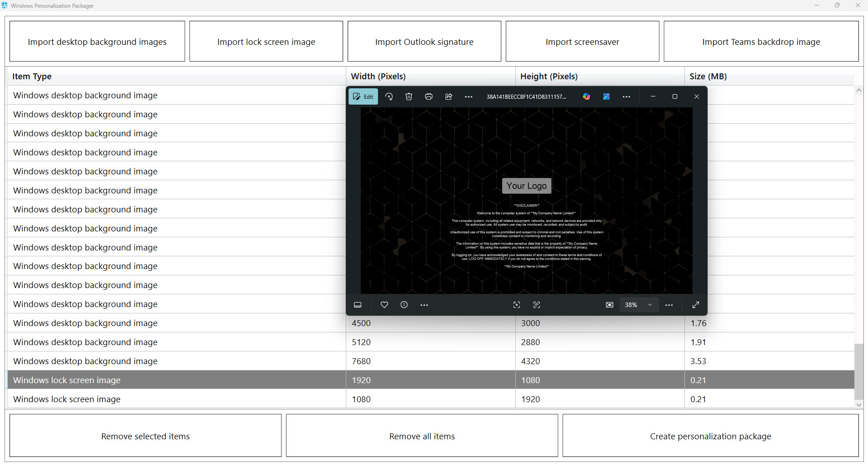Open the Copilot icon in Photos title bar
This screenshot has height=466, width=868.
(x=587, y=96)
